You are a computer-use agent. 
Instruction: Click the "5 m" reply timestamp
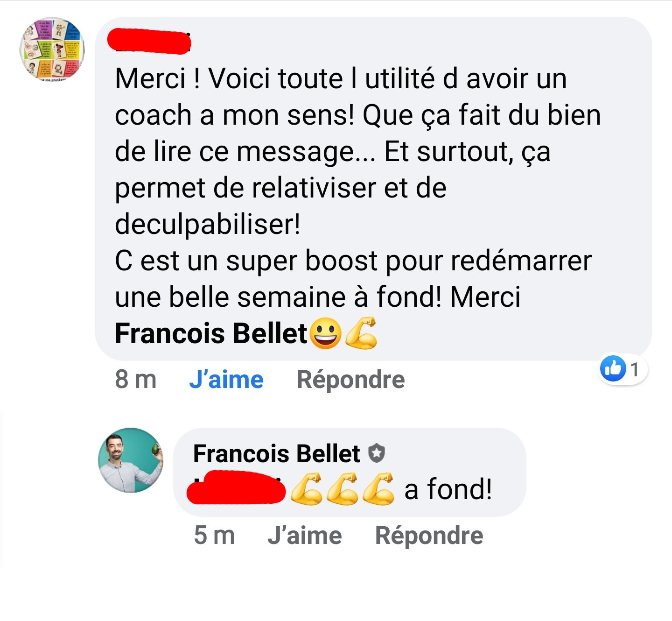[214, 536]
